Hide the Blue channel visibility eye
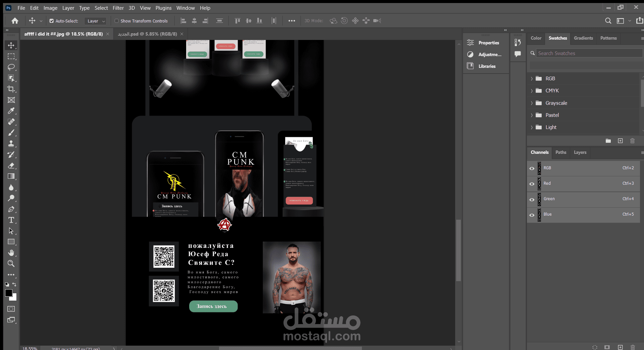 [x=532, y=215]
